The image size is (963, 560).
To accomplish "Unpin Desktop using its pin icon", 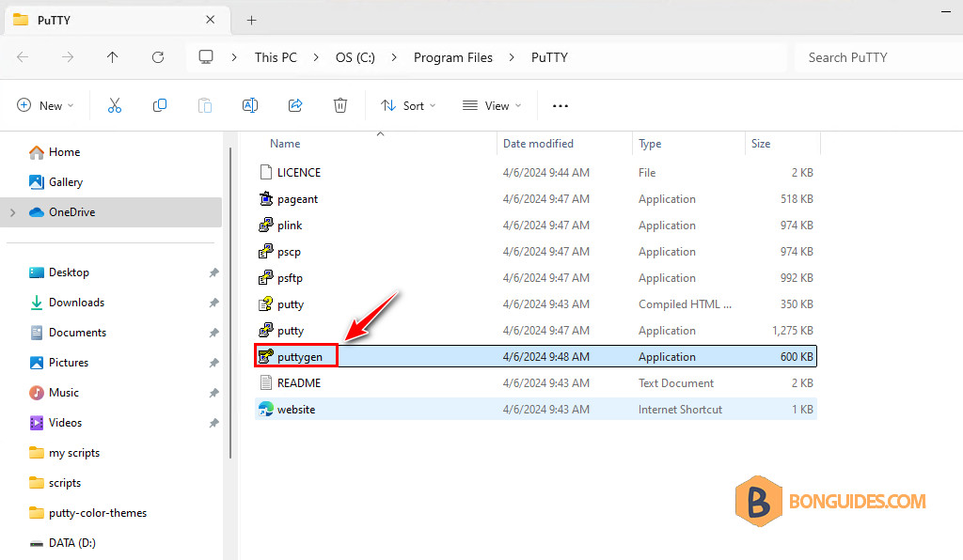I will (x=213, y=272).
